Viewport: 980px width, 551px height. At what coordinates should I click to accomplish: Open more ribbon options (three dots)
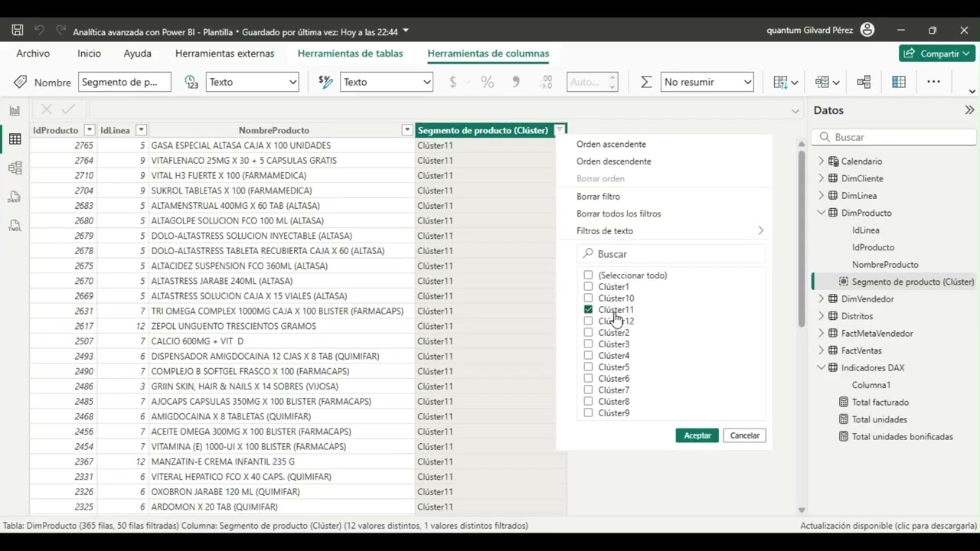933,82
